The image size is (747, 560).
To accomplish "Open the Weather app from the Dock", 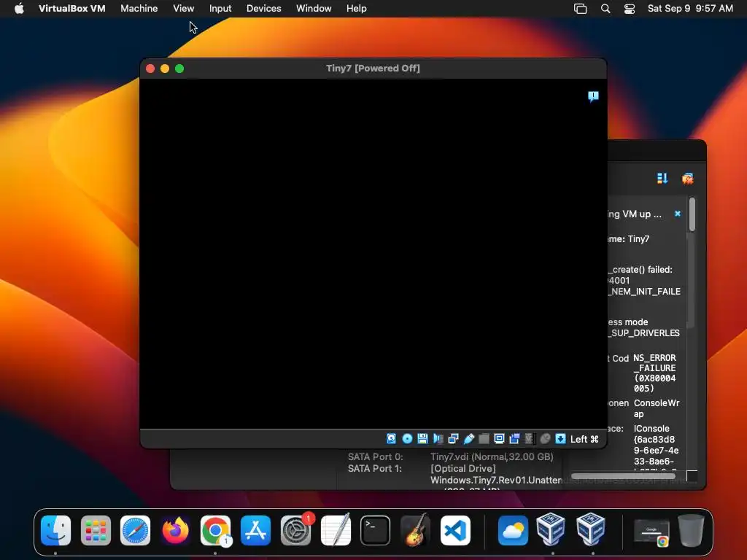I will [513, 530].
